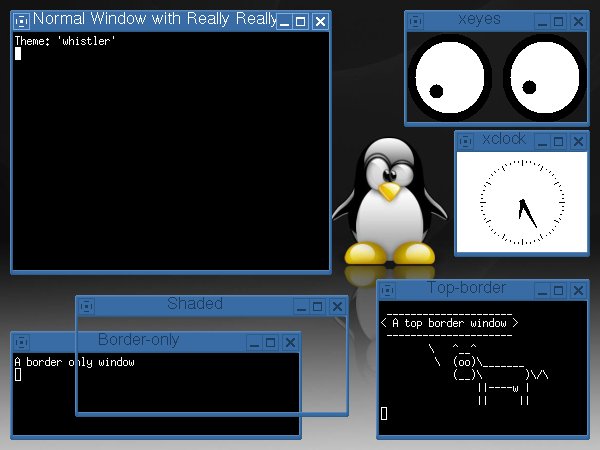
Task: Click the right eye in xeyes
Action: coord(545,77)
